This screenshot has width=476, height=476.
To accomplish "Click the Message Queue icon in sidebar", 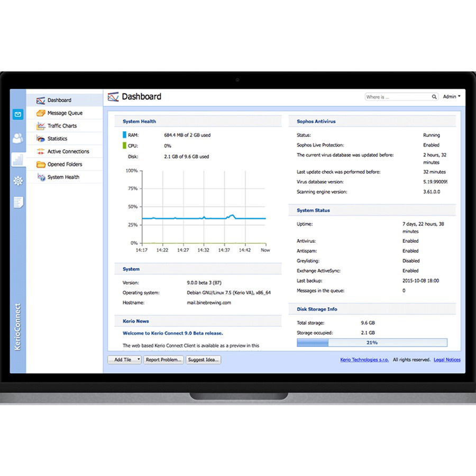I will coord(41,113).
